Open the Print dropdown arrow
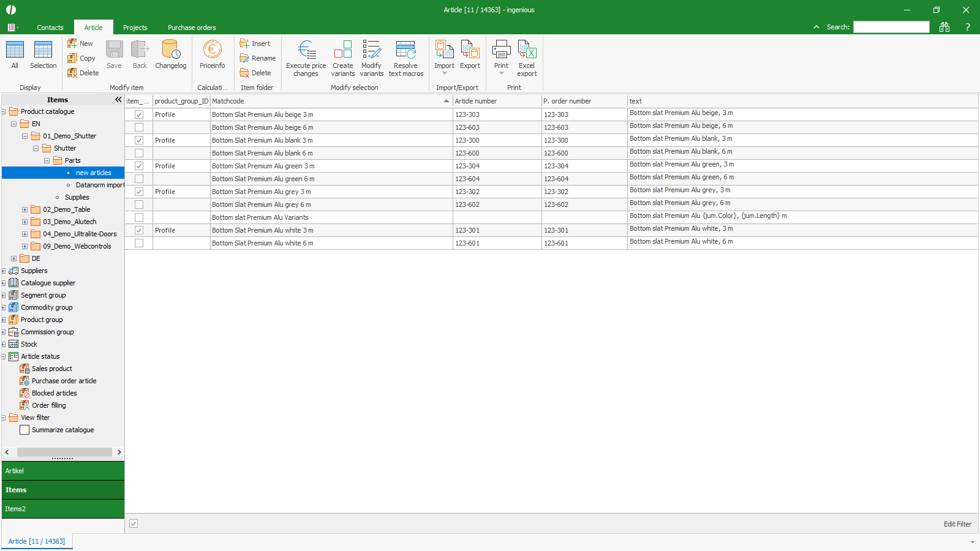Image resolution: width=980 pixels, height=551 pixels. tap(501, 73)
